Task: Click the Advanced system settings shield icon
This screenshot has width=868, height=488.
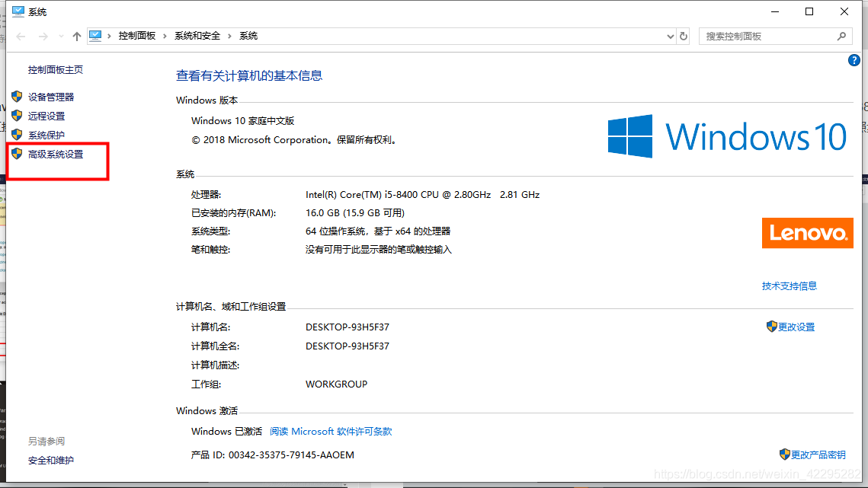Action: (18, 154)
